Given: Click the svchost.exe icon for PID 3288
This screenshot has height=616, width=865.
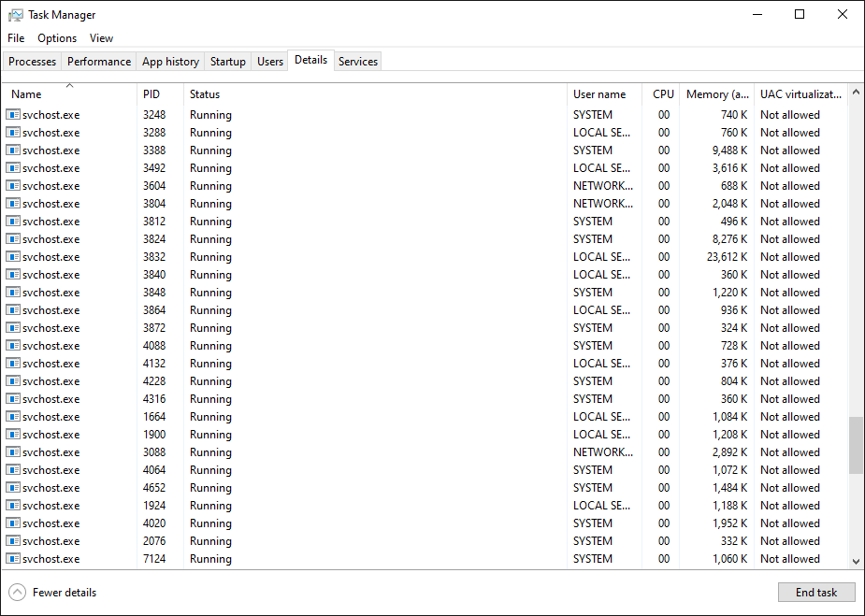Looking at the screenshot, I should [x=13, y=133].
